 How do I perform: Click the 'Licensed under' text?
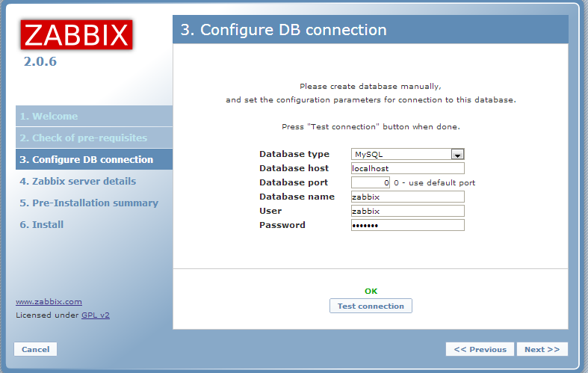click(47, 315)
